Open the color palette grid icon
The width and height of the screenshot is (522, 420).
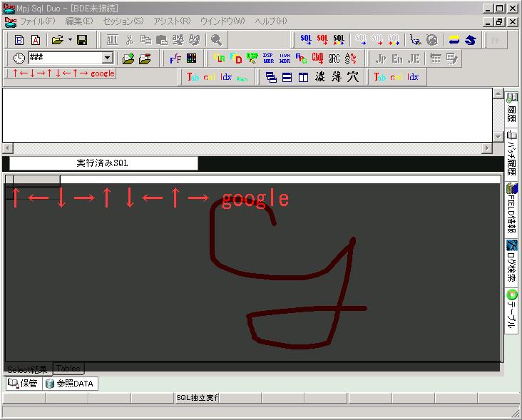191,58
